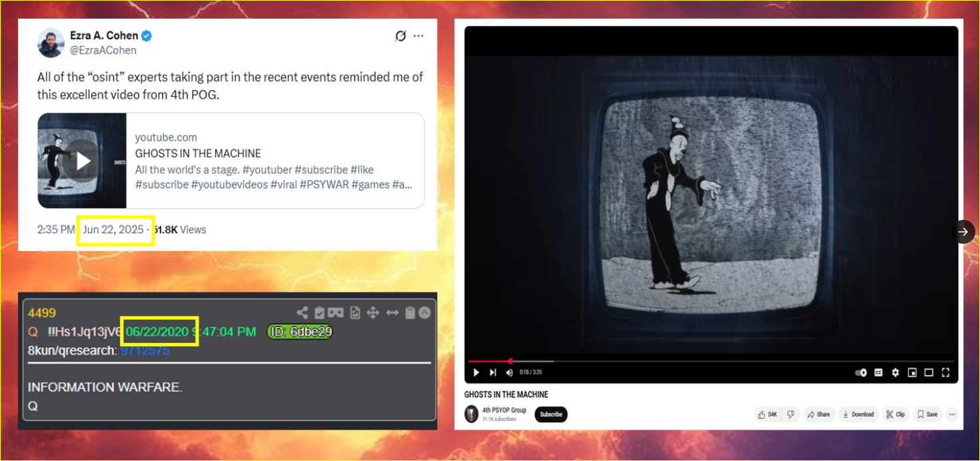The image size is (980, 461).
Task: Download the YouTube video
Action: tap(858, 414)
